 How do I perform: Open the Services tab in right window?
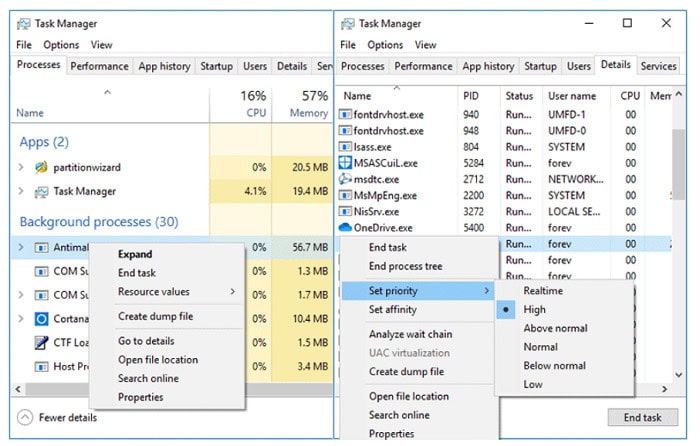(658, 66)
